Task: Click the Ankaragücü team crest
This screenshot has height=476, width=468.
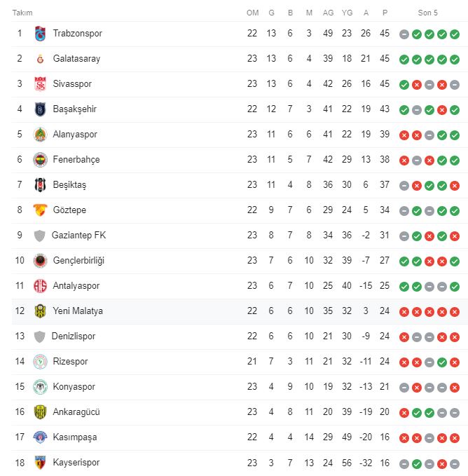Action: click(39, 412)
